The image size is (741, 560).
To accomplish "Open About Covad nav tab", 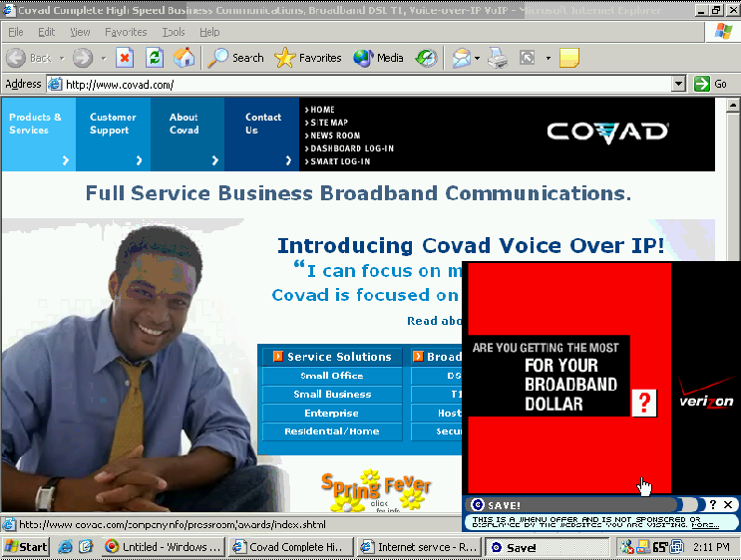I will click(x=187, y=135).
